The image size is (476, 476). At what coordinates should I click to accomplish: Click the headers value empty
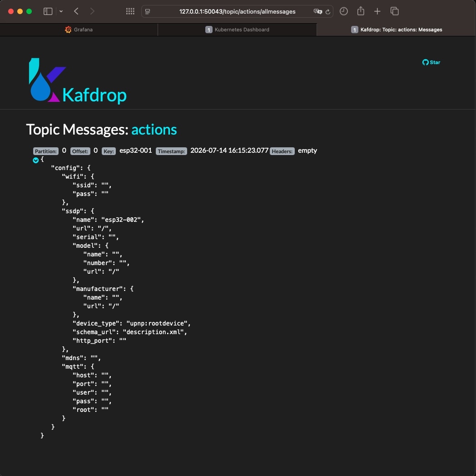[x=307, y=150]
